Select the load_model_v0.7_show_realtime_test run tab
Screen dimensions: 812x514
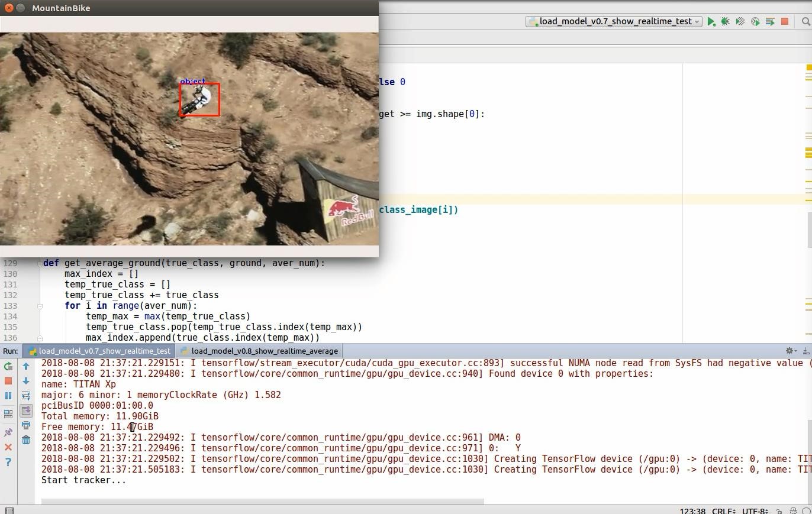coord(99,351)
